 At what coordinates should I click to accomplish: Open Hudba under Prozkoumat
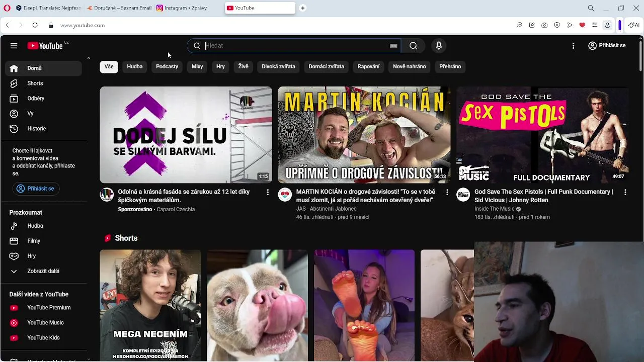[x=43, y=226]
